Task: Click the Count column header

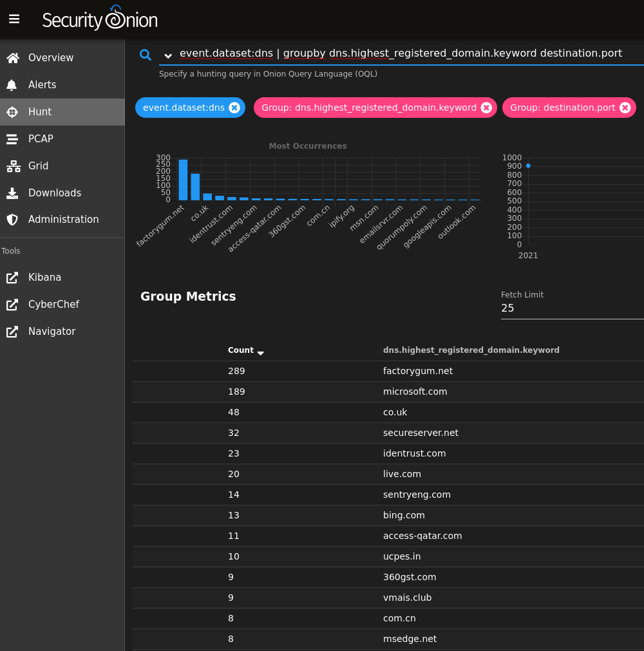Action: (240, 350)
